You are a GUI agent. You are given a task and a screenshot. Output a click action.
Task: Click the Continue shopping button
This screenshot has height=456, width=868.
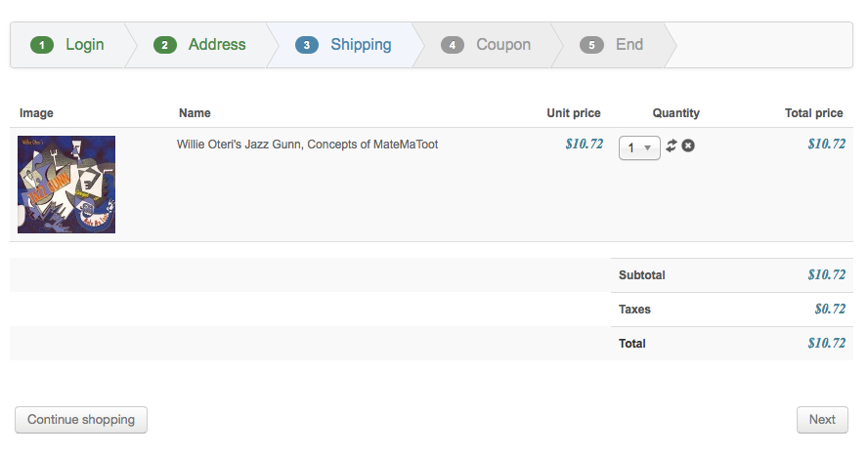point(81,420)
